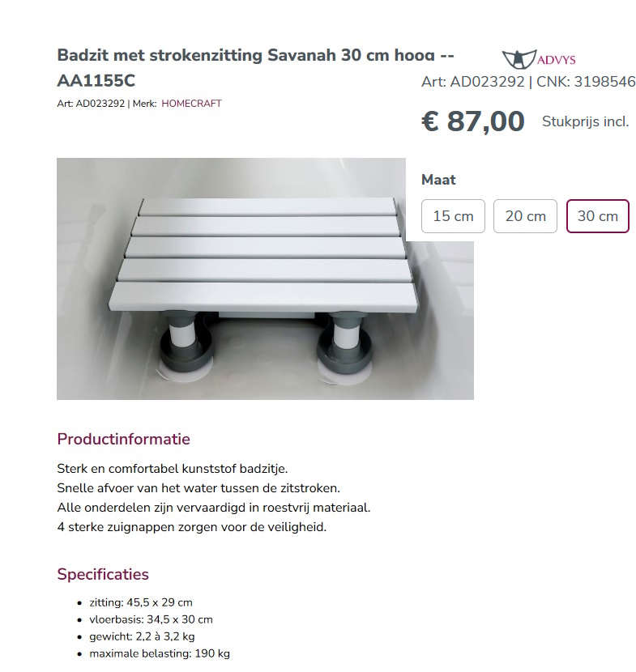Click the CNK number 3198546

603,81
